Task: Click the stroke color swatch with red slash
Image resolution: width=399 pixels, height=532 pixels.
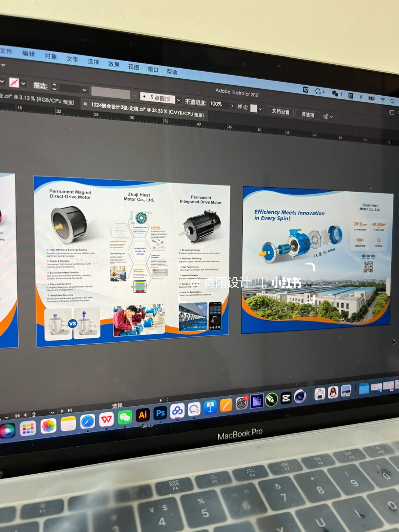Action: point(14,82)
